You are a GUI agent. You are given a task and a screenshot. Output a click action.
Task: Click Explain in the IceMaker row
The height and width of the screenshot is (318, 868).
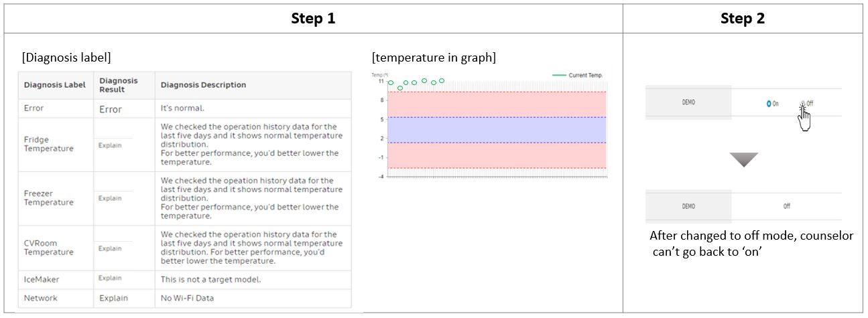(x=110, y=278)
